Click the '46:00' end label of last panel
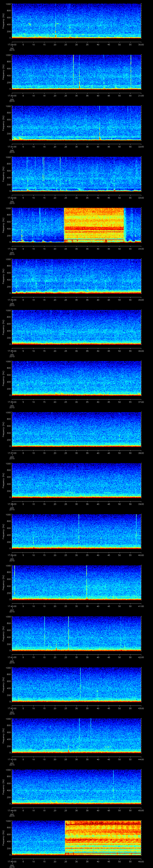153x868 pixels. pyautogui.click(x=141, y=861)
